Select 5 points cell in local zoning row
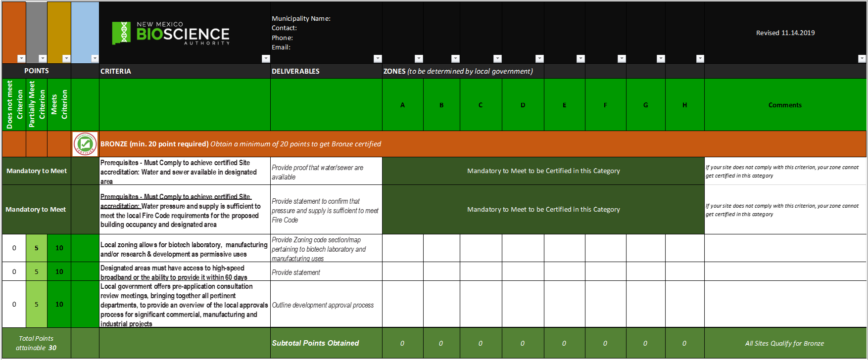 [37, 248]
